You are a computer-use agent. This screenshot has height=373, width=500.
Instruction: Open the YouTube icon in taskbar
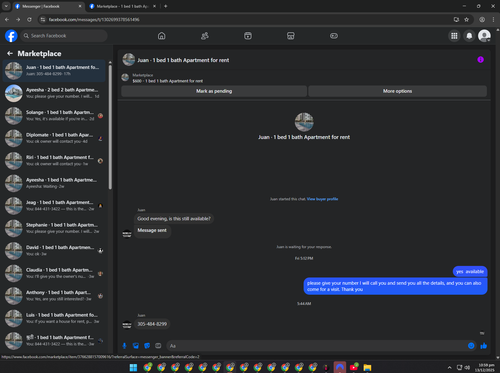click(354, 367)
